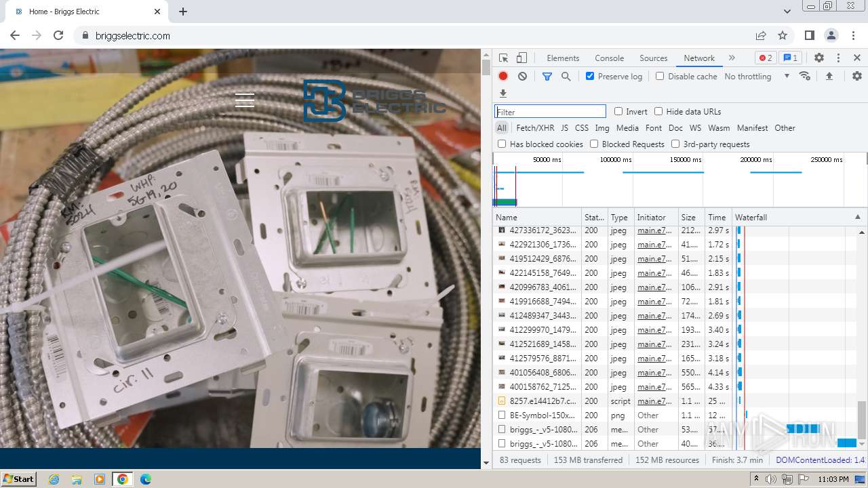The width and height of the screenshot is (868, 488).
Task: Enable Disable cache checkbox
Action: tap(660, 77)
